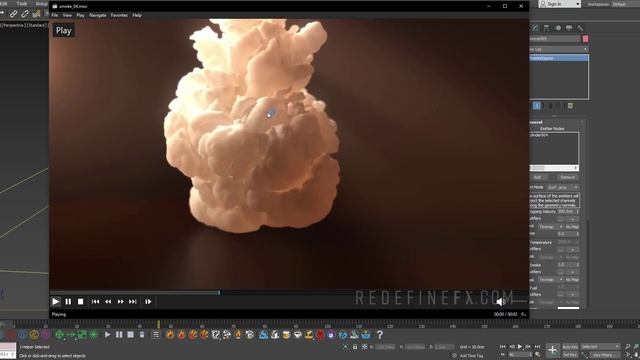Open the View menu in the media player
This screenshot has height=360, width=640.
coord(67,15)
